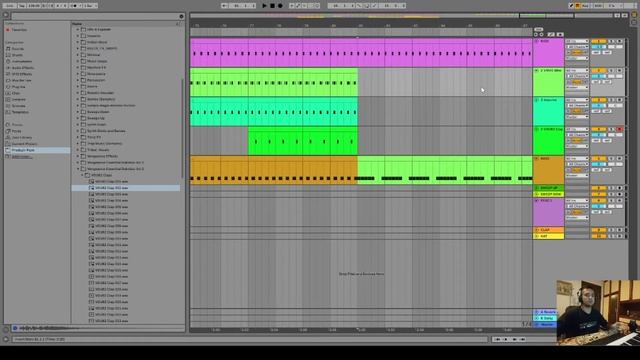Open the MIDI Effects browser category
Image resolution: width=640 pixels, height=360 pixels.
(x=22, y=74)
